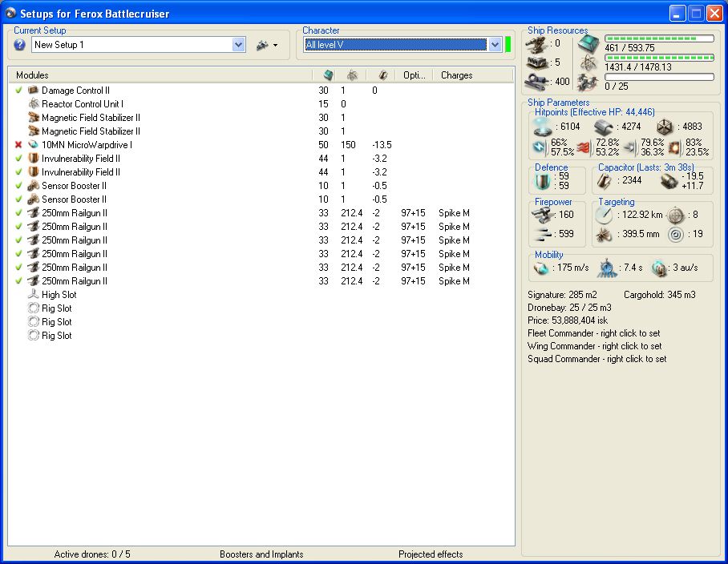Viewport: 728px width, 564px height.
Task: Click the armor hitpoints icon
Action: 604,127
